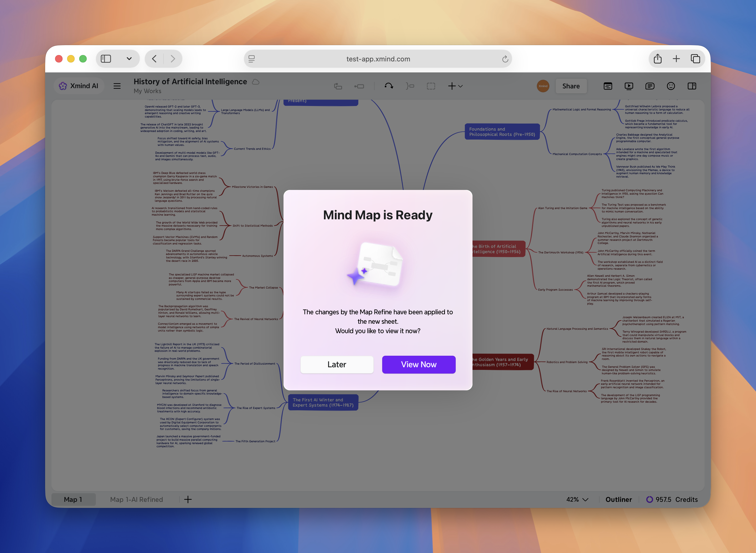This screenshot has height=553, width=756.
Task: Select The Revival of Neural Networks subtopic
Action: click(x=256, y=319)
